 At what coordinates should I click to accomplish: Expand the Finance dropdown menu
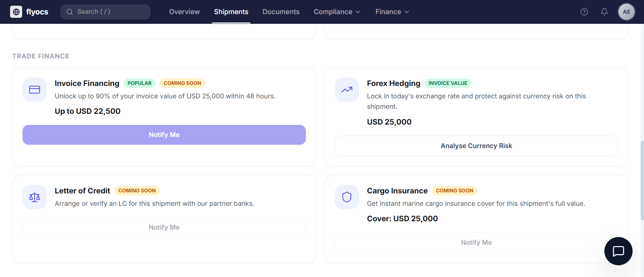392,12
